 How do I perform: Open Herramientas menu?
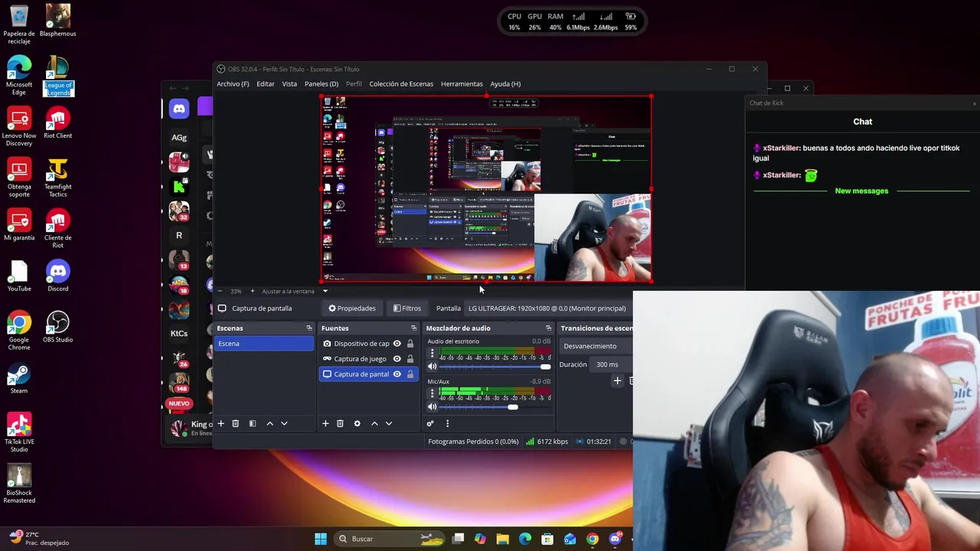pos(462,84)
